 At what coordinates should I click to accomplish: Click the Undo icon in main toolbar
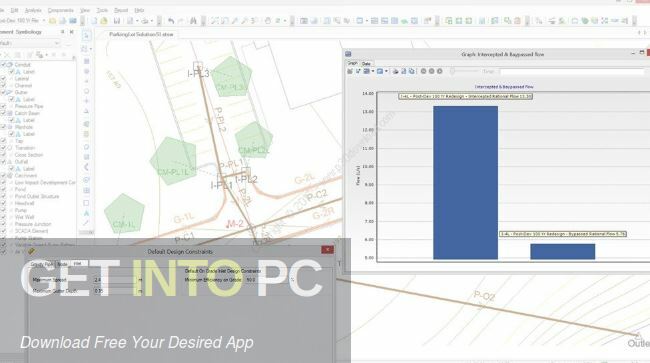(x=171, y=21)
